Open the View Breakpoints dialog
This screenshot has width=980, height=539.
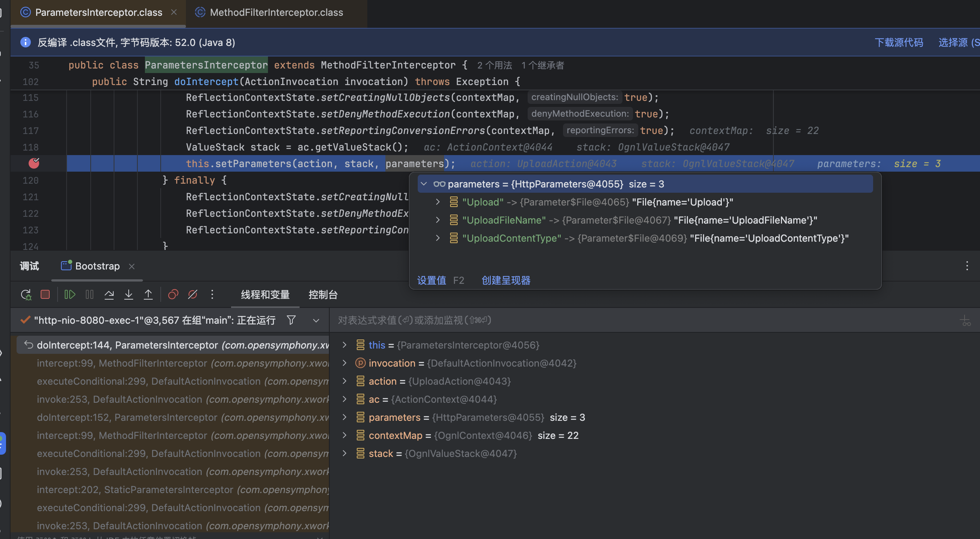point(173,294)
